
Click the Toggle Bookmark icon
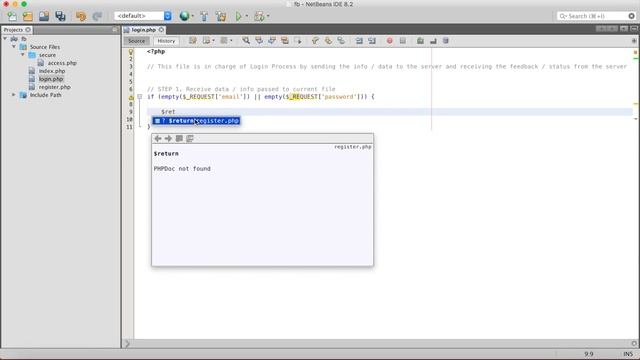pyautogui.click(x=341, y=40)
